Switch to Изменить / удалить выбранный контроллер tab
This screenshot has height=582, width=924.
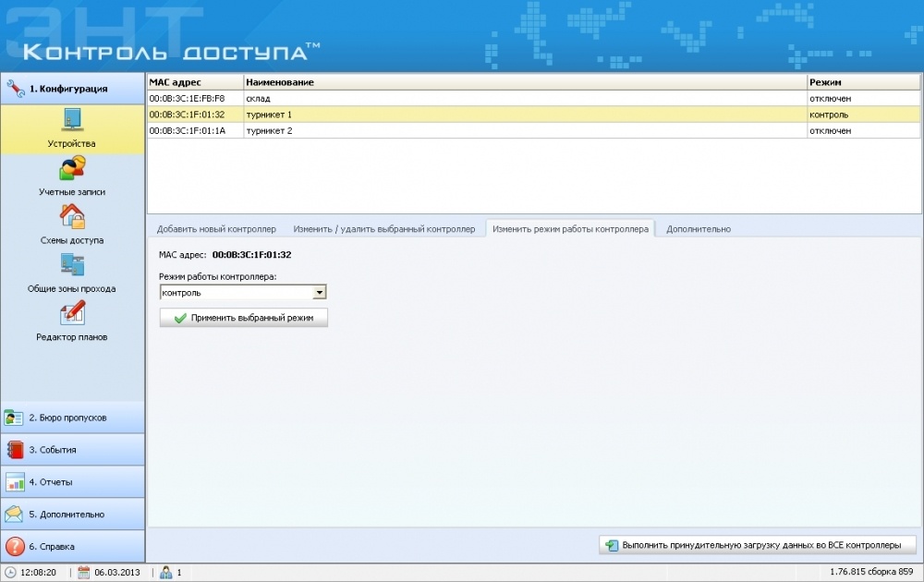(x=384, y=229)
